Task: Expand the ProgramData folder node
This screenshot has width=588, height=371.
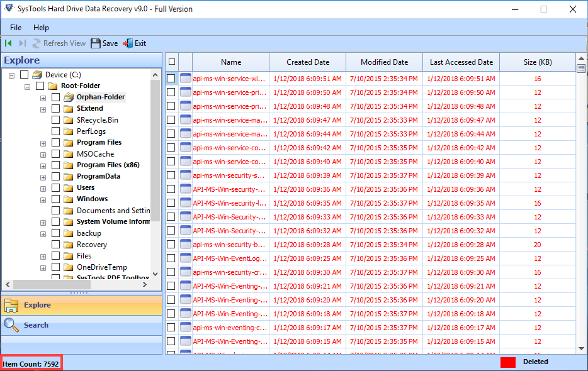Action: coord(43,177)
